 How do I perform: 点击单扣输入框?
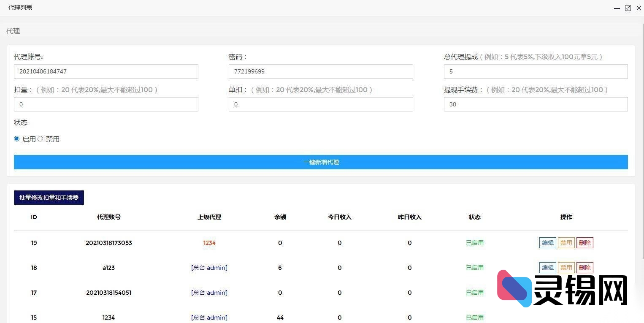click(x=321, y=104)
